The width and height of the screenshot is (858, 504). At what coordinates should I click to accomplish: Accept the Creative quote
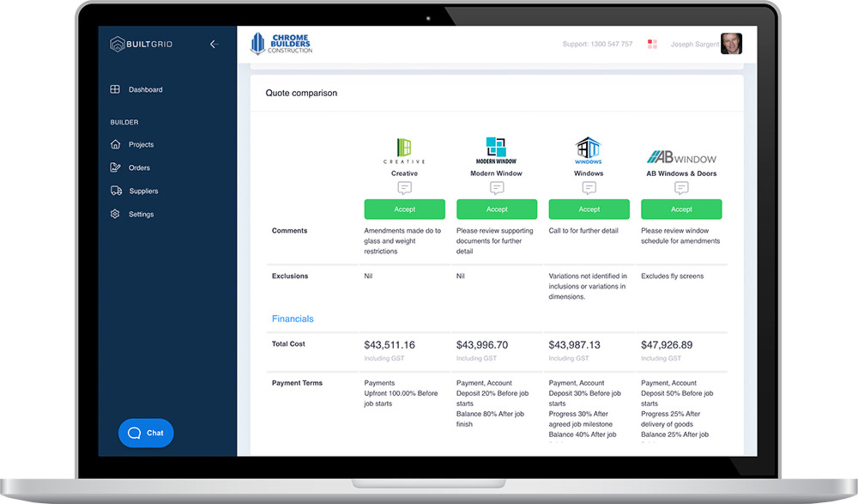tap(404, 209)
